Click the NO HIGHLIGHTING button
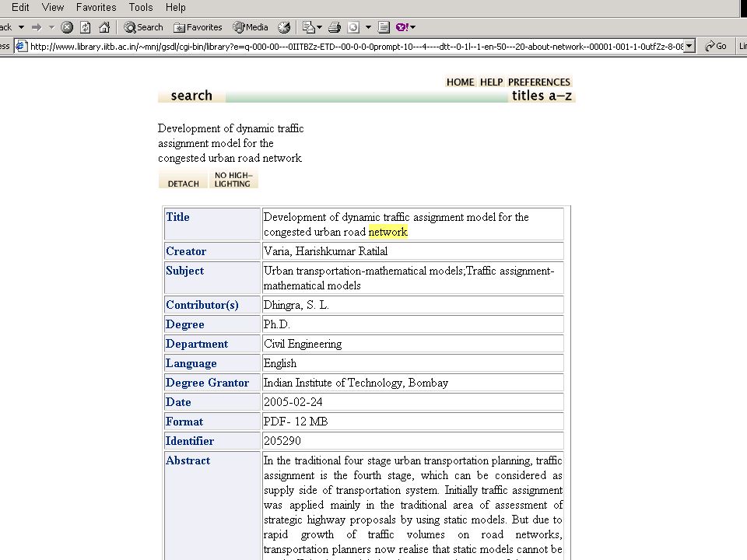This screenshot has width=747, height=560. pos(233,179)
